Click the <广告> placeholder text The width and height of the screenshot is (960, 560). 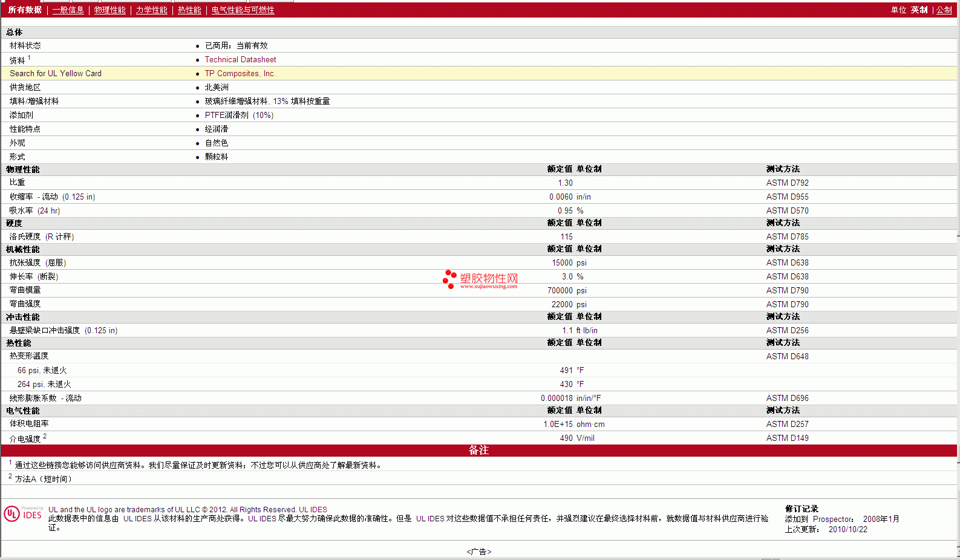tap(478, 552)
